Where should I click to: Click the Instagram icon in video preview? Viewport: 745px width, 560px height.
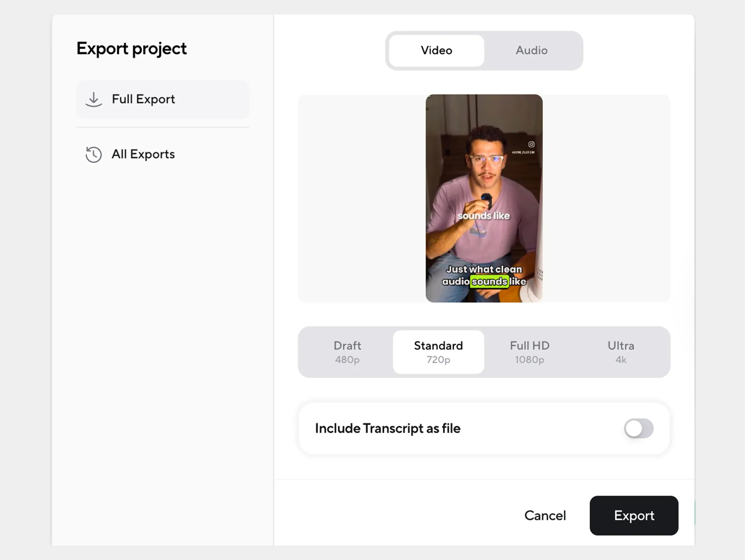531,145
